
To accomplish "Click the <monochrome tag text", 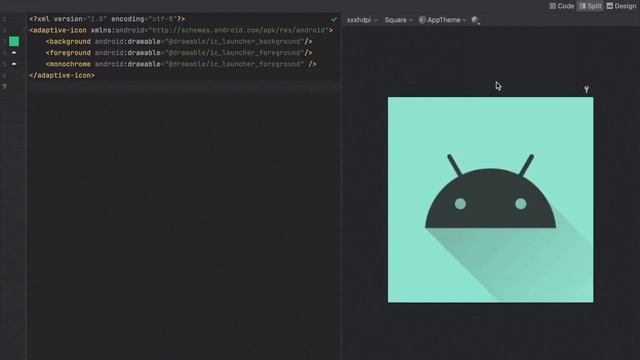I will [x=68, y=64].
